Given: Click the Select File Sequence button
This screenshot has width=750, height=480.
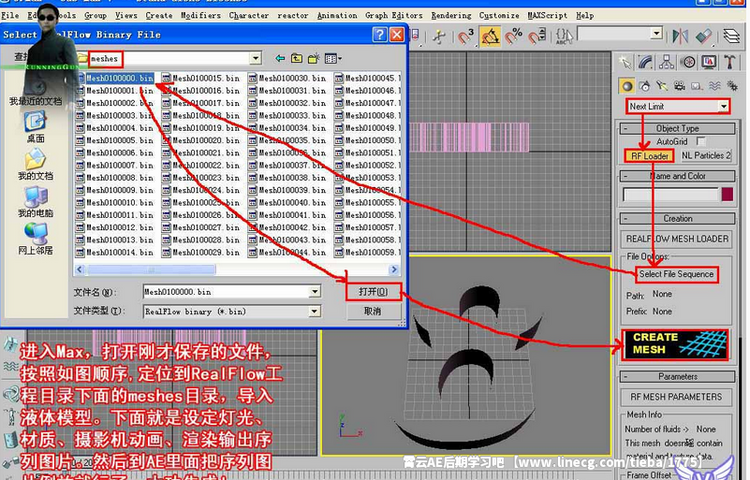Looking at the screenshot, I should point(676,274).
